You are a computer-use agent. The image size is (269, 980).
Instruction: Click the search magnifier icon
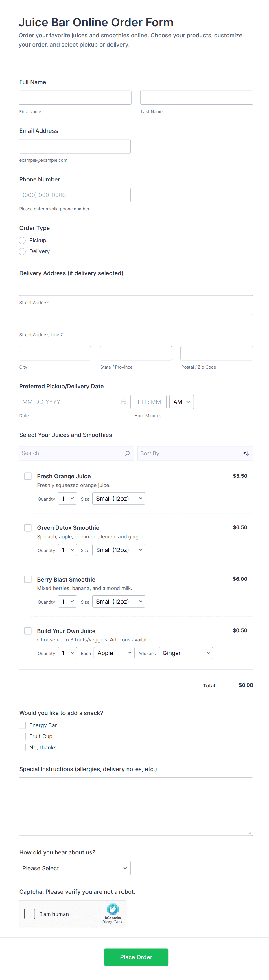pos(127,453)
